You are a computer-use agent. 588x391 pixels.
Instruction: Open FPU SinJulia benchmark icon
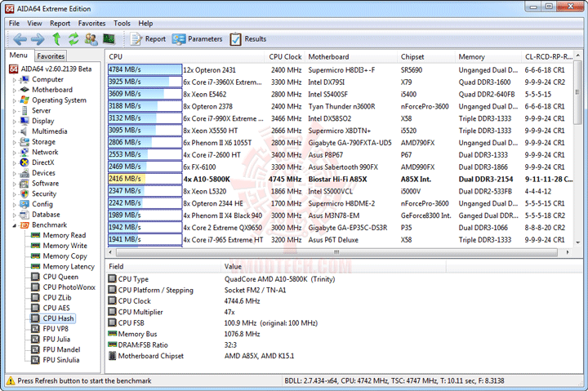(x=35, y=360)
